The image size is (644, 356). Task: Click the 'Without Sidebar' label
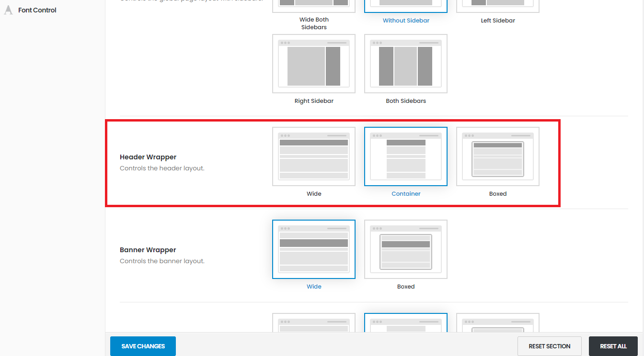click(x=406, y=21)
